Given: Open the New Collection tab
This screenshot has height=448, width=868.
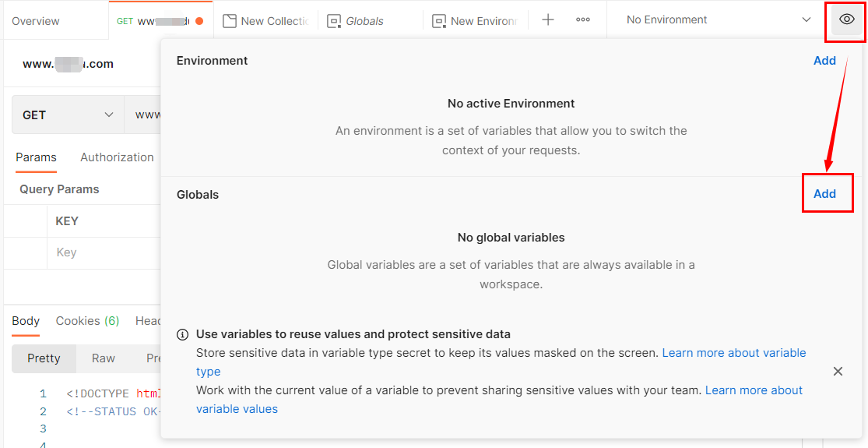Looking at the screenshot, I should tap(265, 21).
